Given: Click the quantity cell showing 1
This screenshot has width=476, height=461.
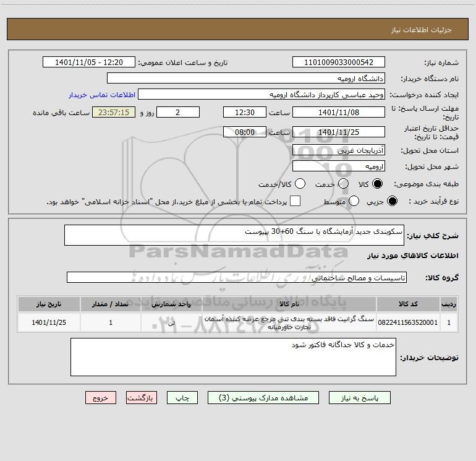Looking at the screenshot, I should click(111, 322).
